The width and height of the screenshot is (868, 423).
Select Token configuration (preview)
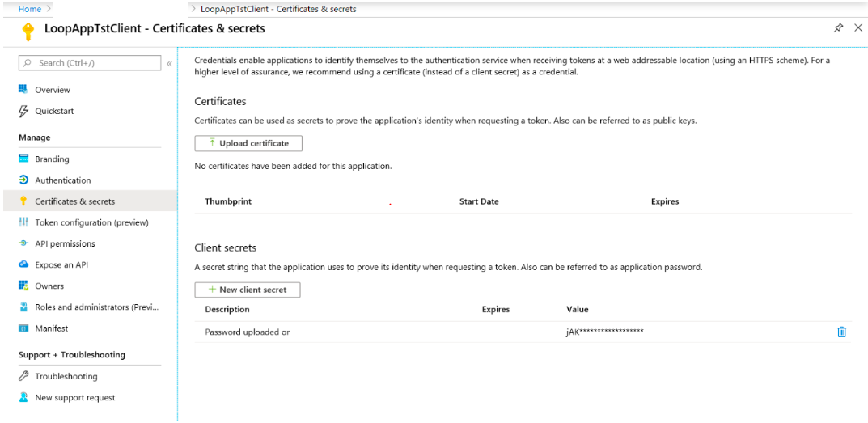pyautogui.click(x=92, y=222)
